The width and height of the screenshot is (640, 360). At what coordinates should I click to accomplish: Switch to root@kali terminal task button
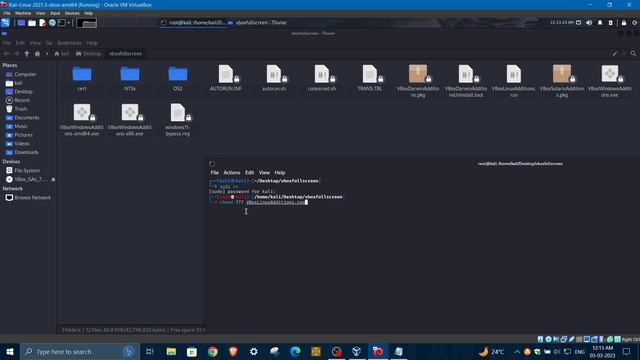click(193, 23)
